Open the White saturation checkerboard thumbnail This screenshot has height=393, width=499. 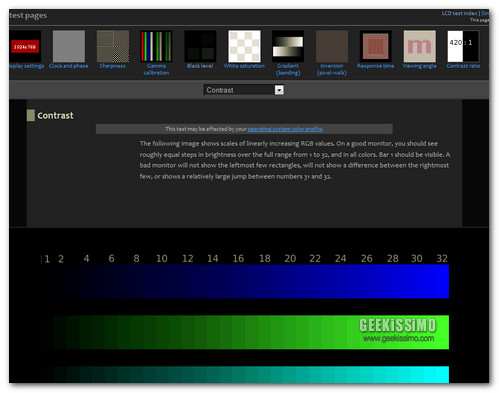tap(244, 46)
